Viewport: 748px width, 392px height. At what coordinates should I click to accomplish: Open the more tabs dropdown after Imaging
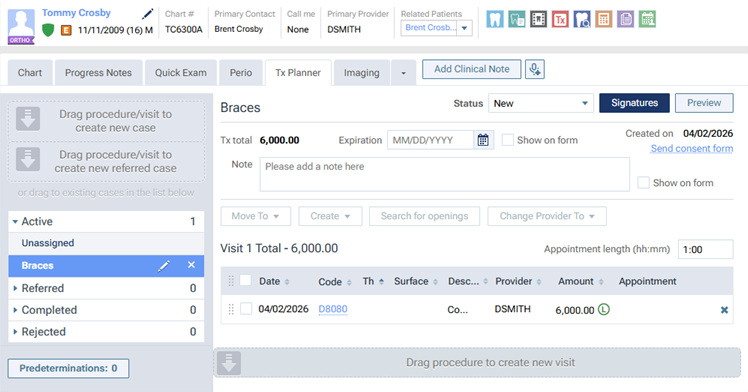[404, 73]
